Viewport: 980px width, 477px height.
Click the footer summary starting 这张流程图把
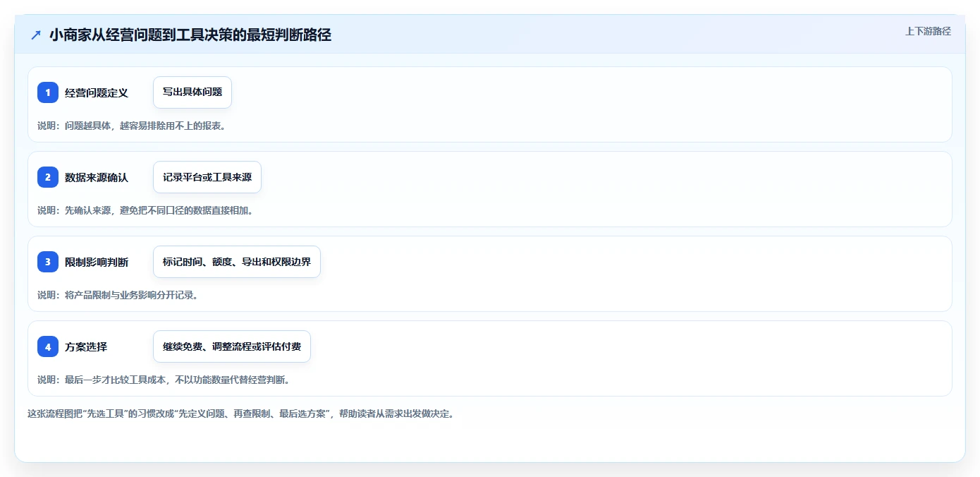[x=241, y=413]
